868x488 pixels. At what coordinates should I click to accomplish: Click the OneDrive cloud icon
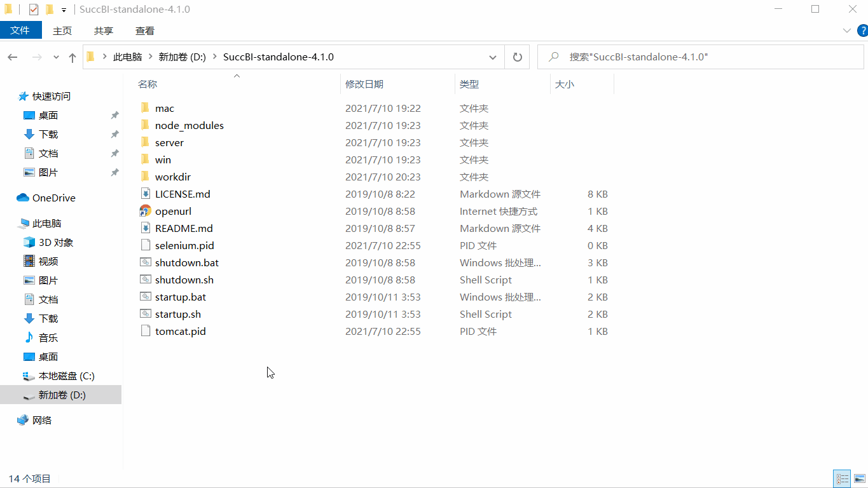(23, 198)
